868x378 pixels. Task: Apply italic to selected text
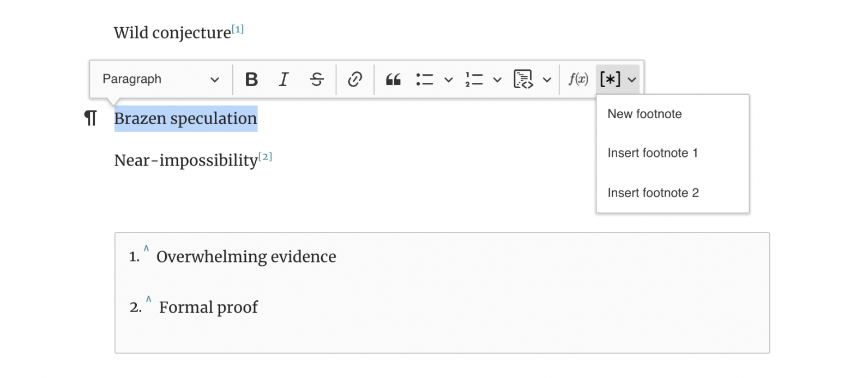(284, 80)
